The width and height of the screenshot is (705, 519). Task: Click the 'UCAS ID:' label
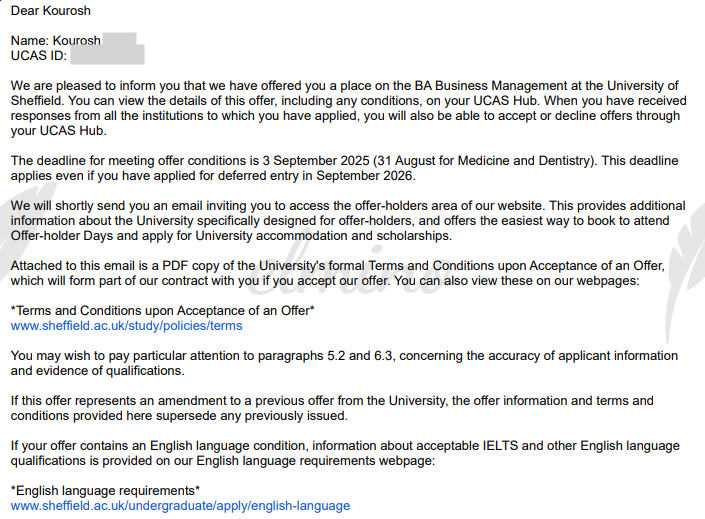(x=39, y=56)
